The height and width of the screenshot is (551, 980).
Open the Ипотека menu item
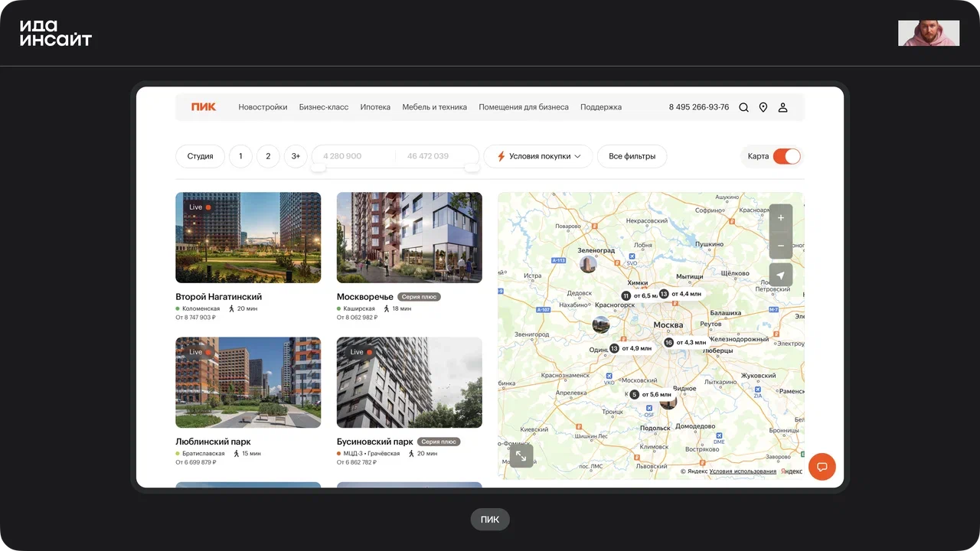click(375, 107)
